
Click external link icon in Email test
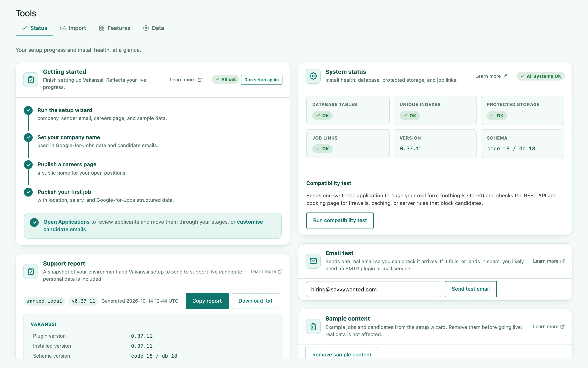coord(563,261)
